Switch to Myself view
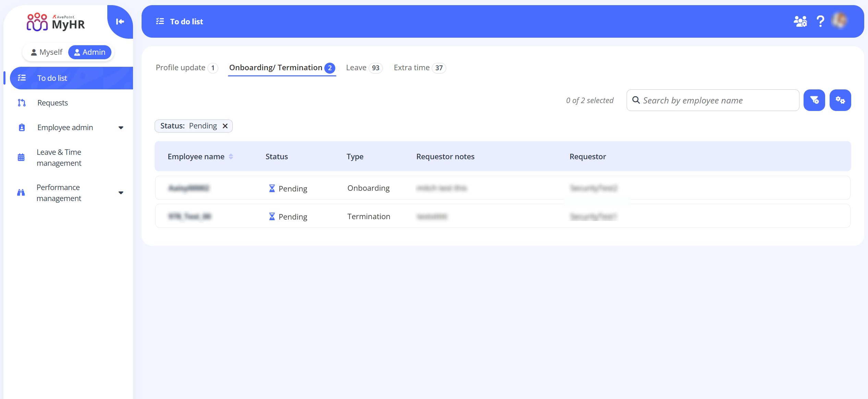Image resolution: width=868 pixels, height=399 pixels. pos(47,52)
